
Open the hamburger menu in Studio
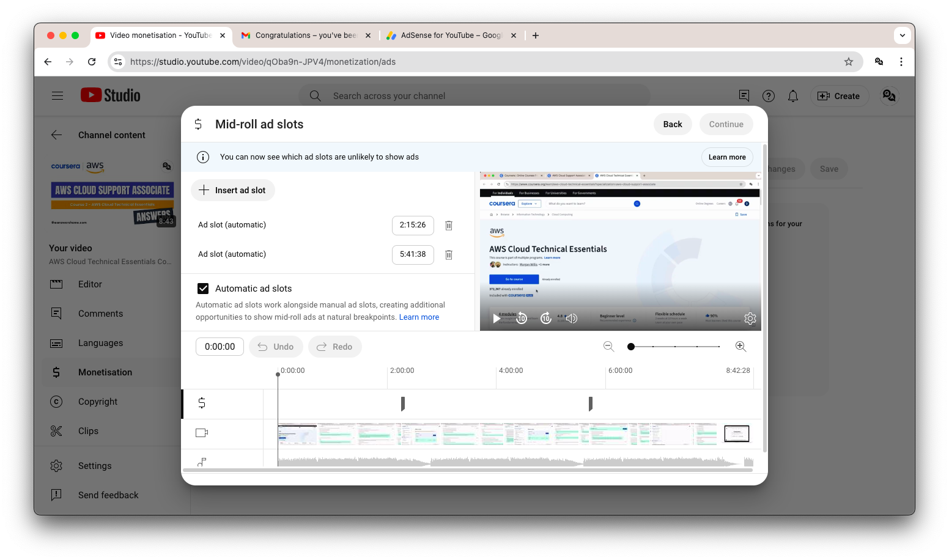[57, 96]
